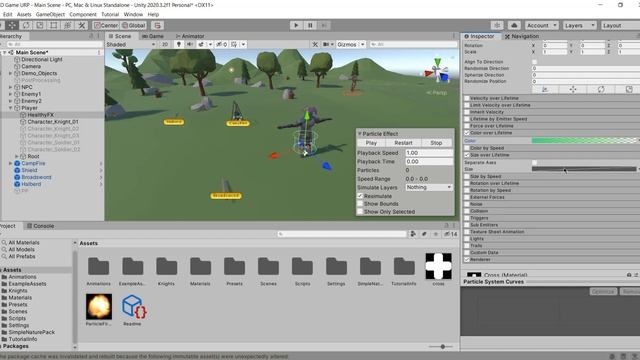Switch to the Game tab
Screen dimensions: 640x360
coord(153,36)
